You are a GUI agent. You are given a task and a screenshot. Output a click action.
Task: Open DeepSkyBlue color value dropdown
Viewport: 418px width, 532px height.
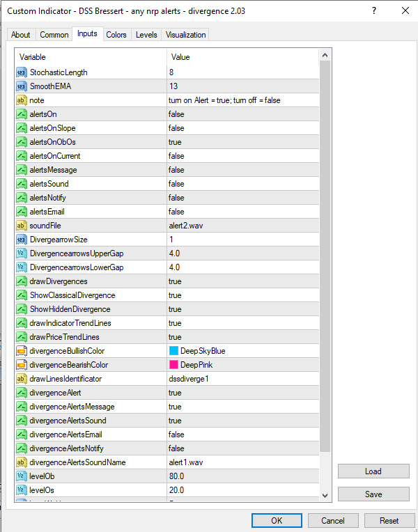click(242, 350)
